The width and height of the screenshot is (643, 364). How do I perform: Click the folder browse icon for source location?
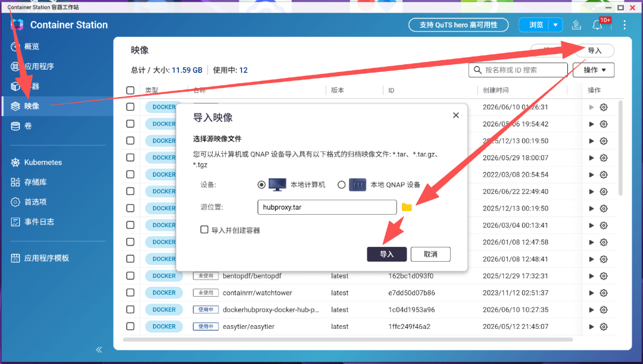tap(407, 207)
